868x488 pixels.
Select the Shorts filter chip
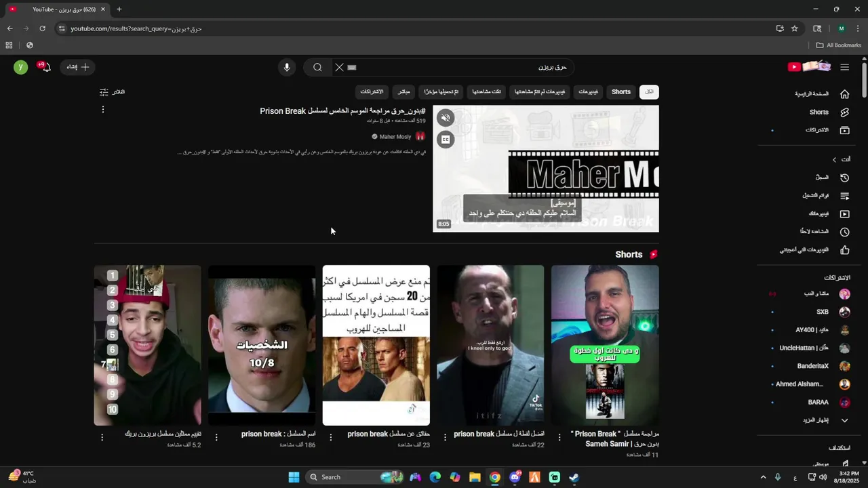621,92
